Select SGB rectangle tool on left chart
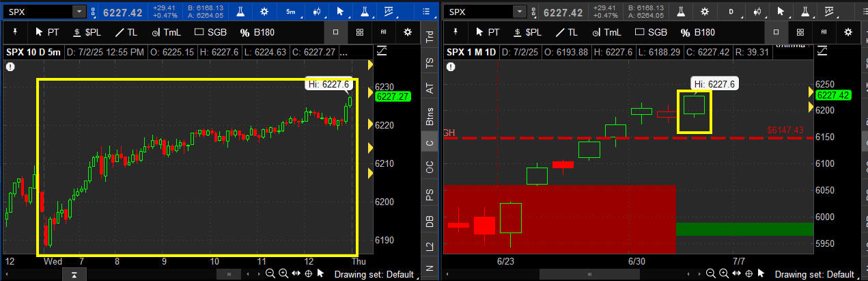The height and width of the screenshot is (281, 868). click(211, 32)
